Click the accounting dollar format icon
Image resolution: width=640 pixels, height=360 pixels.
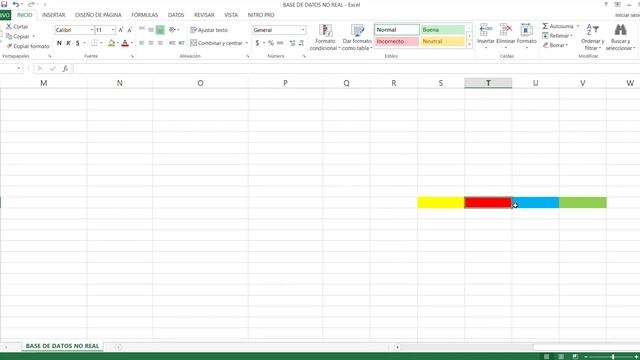coord(257,43)
